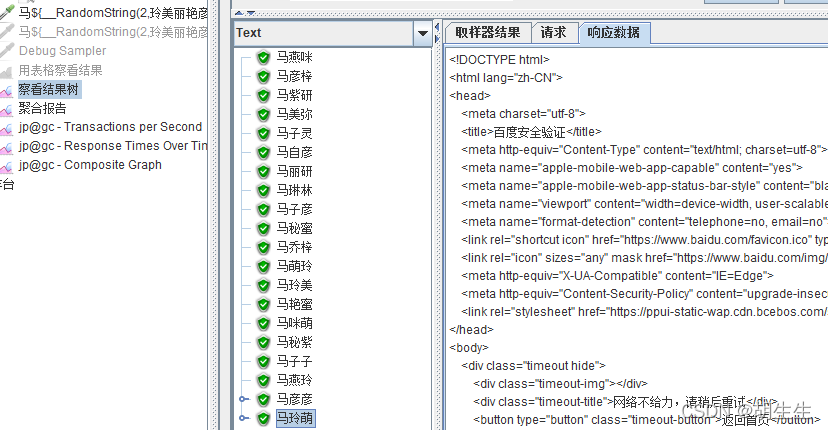Viewport: 828px width, 430px height.
Task: Select the 马子灵 sample result
Action: (295, 133)
